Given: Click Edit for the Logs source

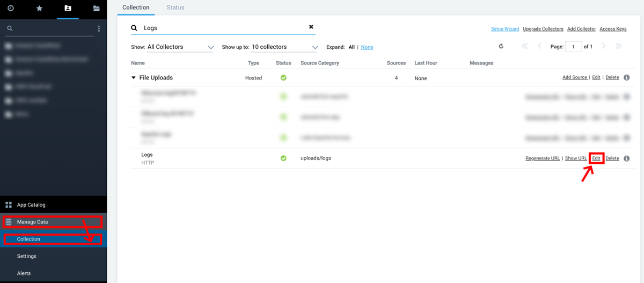Looking at the screenshot, I should click(596, 158).
